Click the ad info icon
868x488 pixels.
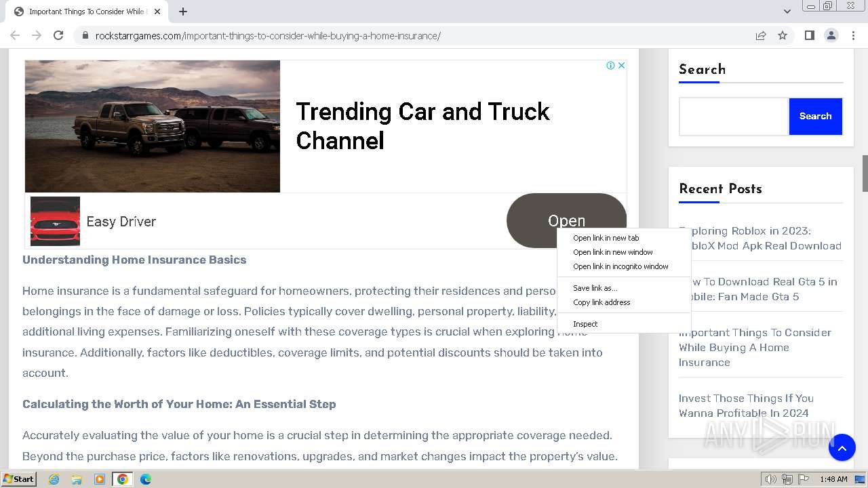tap(610, 66)
